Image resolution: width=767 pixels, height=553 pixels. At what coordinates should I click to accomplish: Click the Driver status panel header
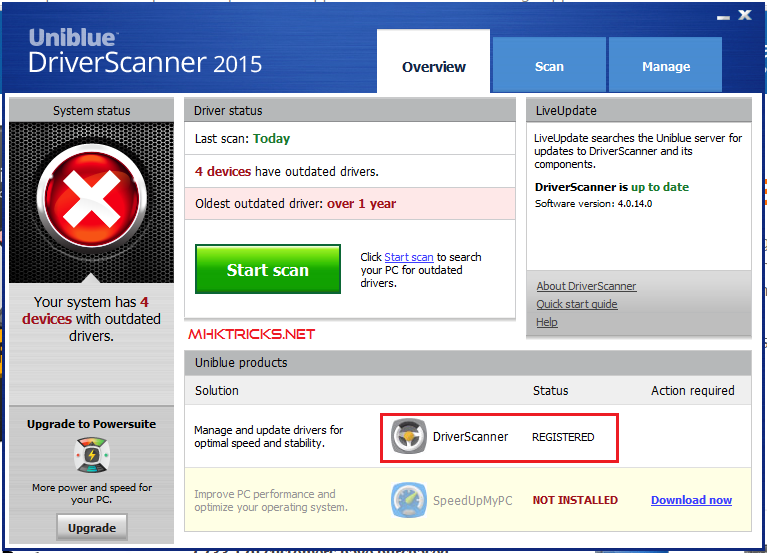350,111
